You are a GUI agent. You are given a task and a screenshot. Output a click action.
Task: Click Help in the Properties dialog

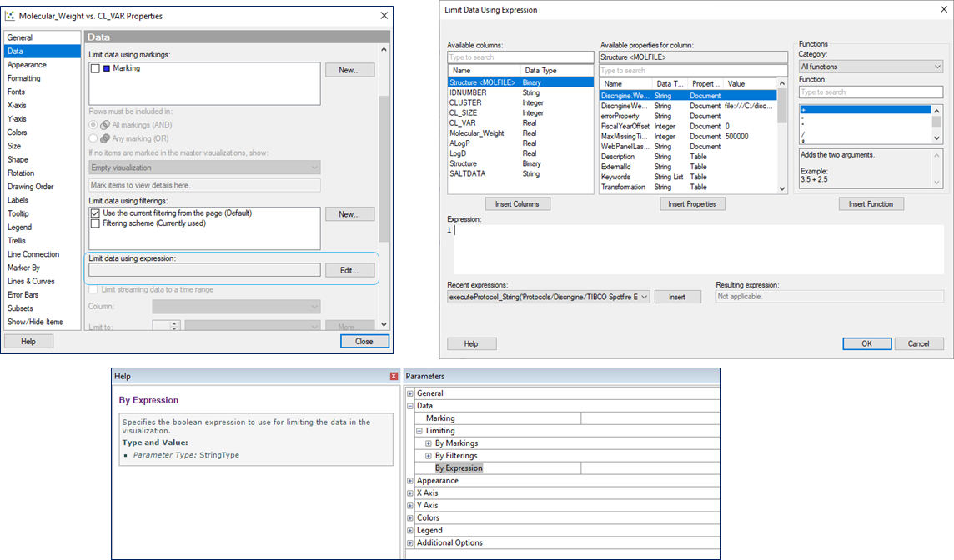(28, 341)
